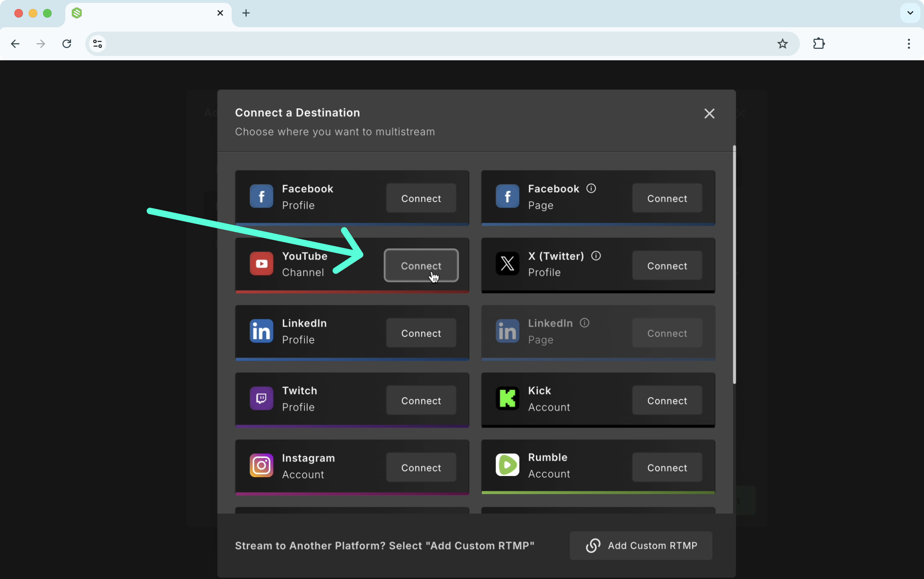Viewport: 924px width, 579px height.
Task: Open the Chrome three-dot menu
Action: click(x=909, y=44)
